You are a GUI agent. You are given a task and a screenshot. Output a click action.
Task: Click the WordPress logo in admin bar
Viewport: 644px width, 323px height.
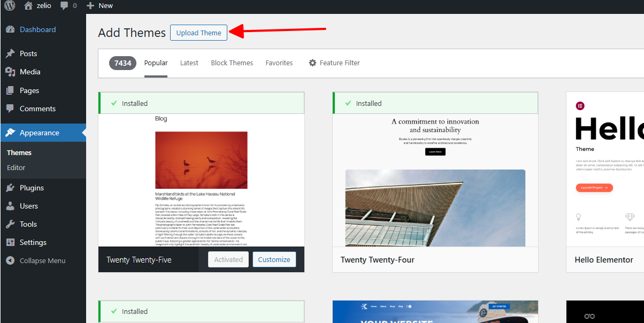coord(10,5)
